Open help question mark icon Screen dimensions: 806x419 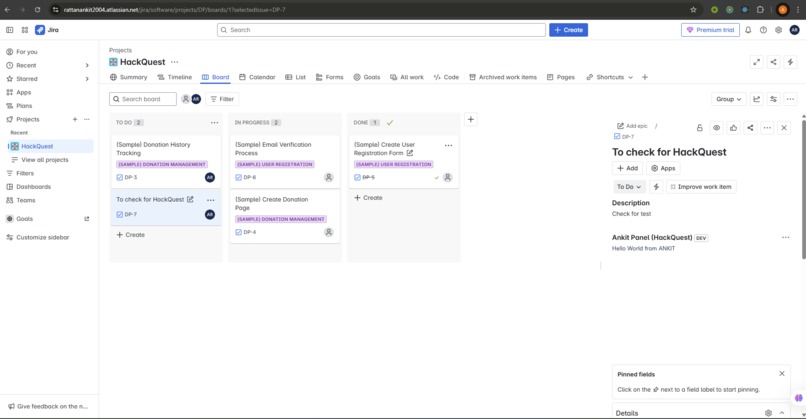763,30
